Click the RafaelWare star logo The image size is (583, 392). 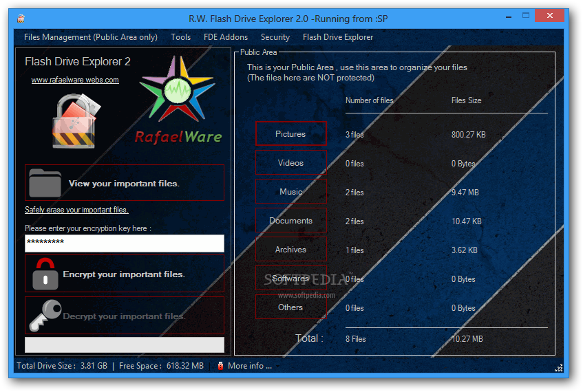pos(178,89)
